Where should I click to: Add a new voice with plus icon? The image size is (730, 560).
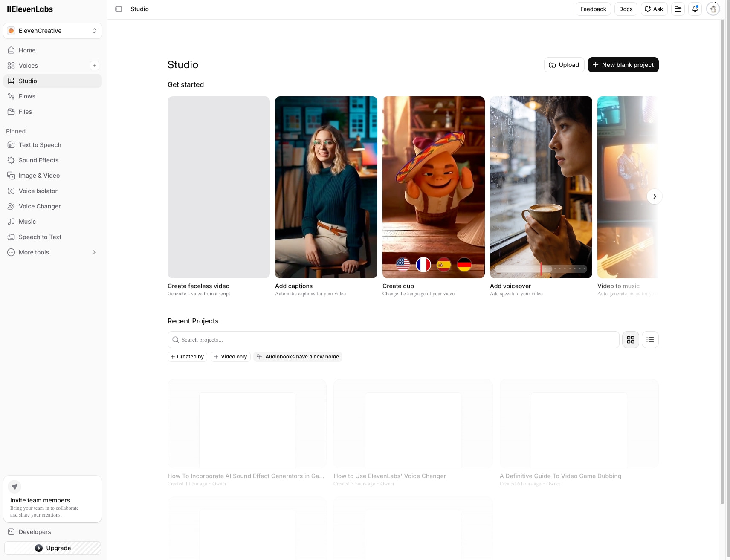(95, 66)
